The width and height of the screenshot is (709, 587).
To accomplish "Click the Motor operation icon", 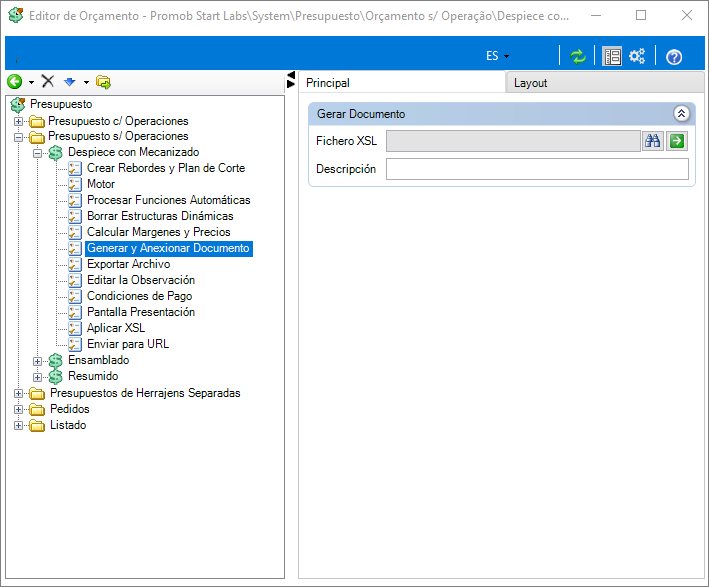I will (x=75, y=185).
